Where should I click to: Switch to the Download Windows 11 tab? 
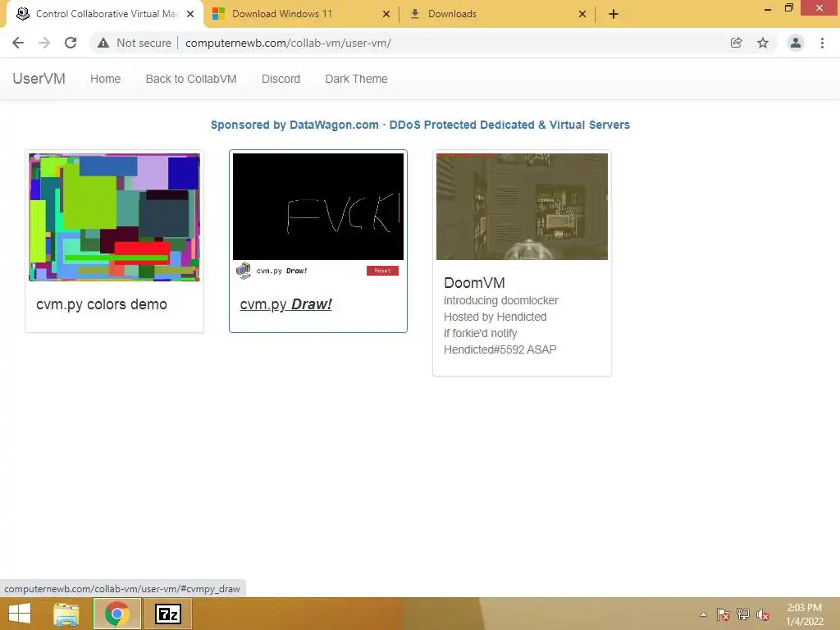coord(302,14)
